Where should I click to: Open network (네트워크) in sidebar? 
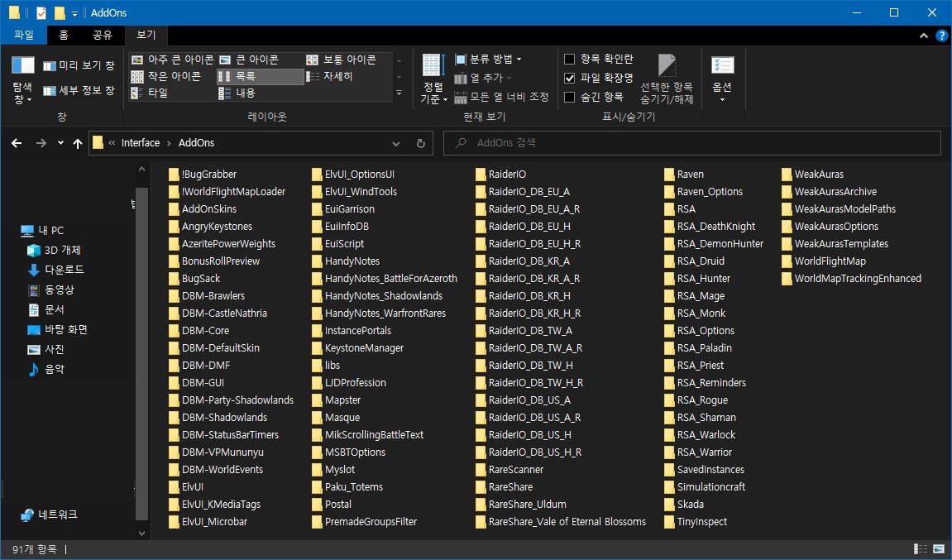[x=49, y=515]
